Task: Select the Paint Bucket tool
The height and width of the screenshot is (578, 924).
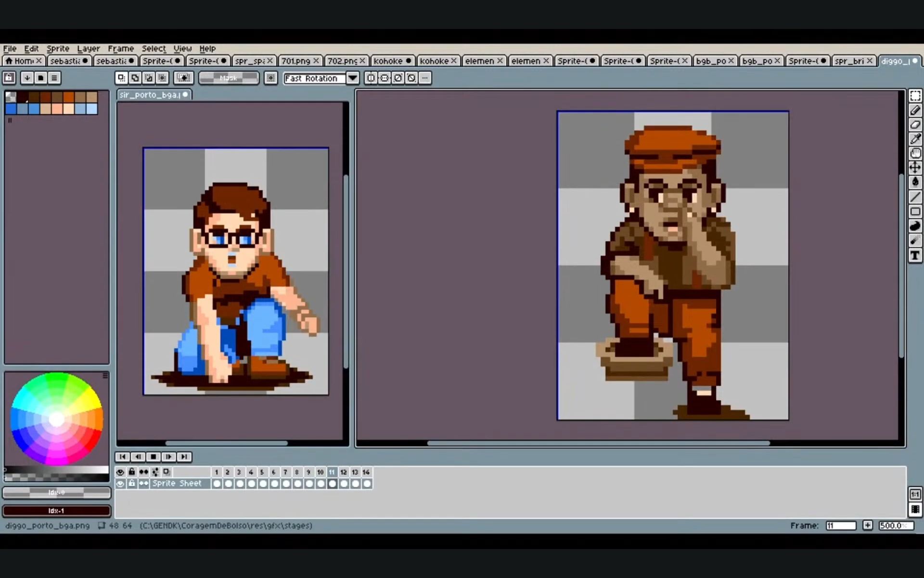Action: pos(915,182)
